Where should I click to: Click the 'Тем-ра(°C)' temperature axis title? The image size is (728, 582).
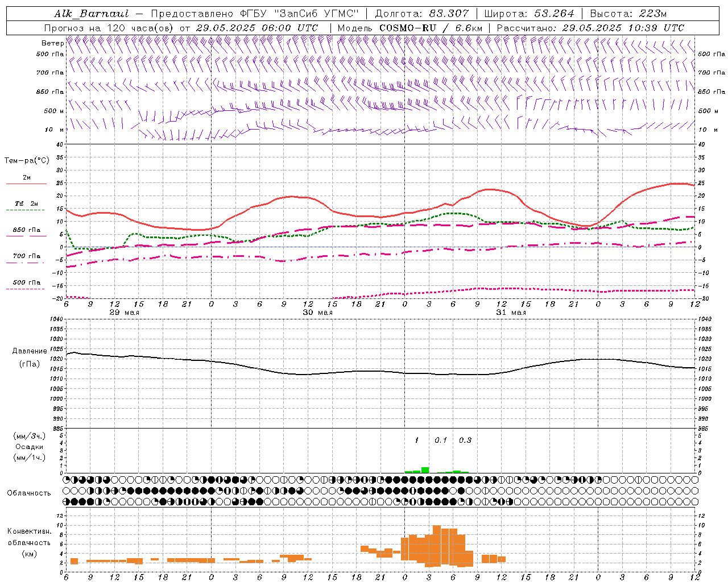pos(27,161)
